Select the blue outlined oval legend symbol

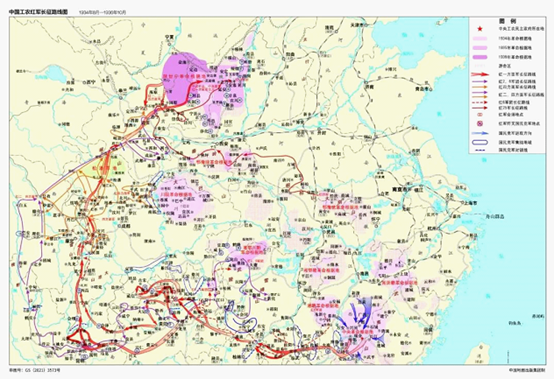tap(480, 142)
